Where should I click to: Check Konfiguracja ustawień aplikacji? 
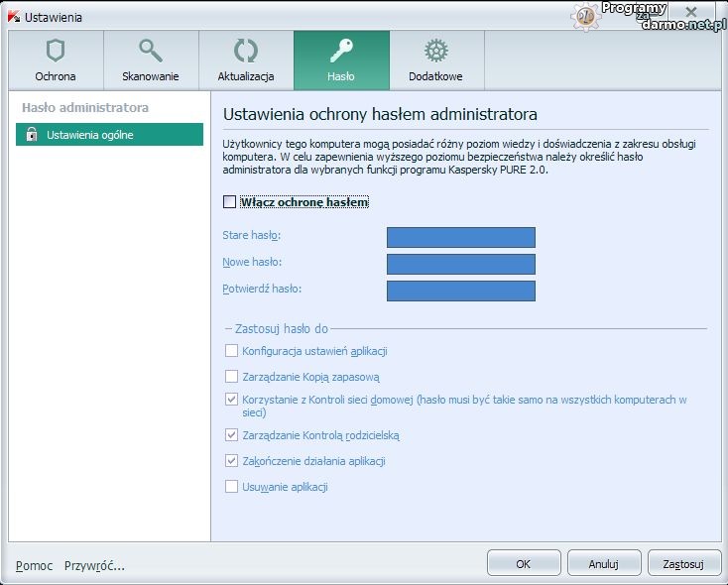(231, 351)
